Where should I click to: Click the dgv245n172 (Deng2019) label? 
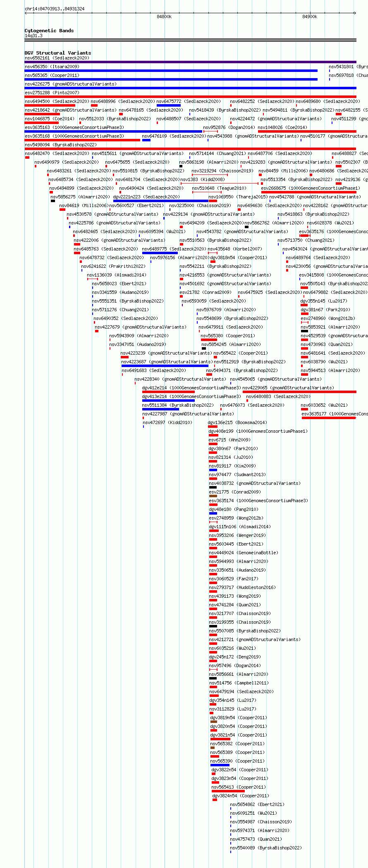pyautogui.click(x=235, y=657)
